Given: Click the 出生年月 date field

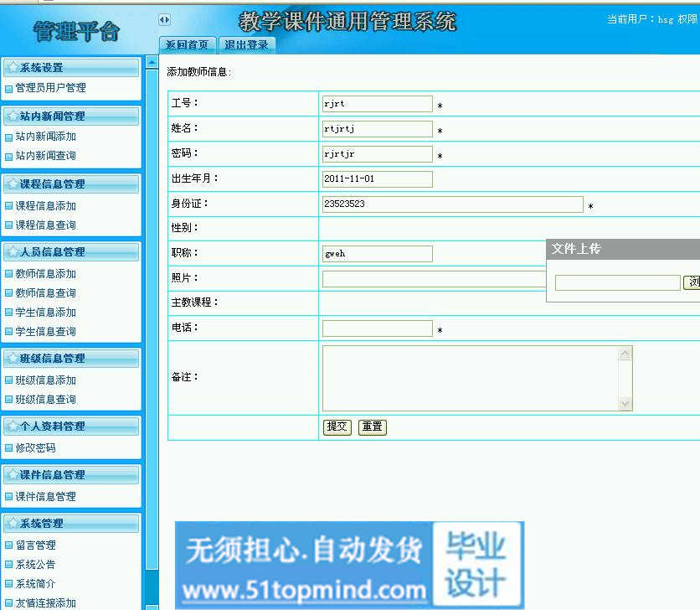Looking at the screenshot, I should [378, 178].
